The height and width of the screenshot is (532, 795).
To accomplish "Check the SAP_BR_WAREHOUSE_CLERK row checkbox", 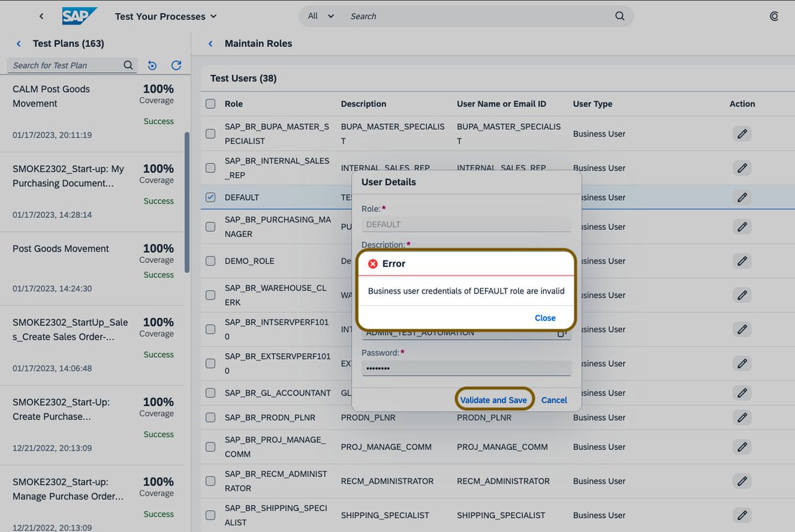I will point(211,295).
